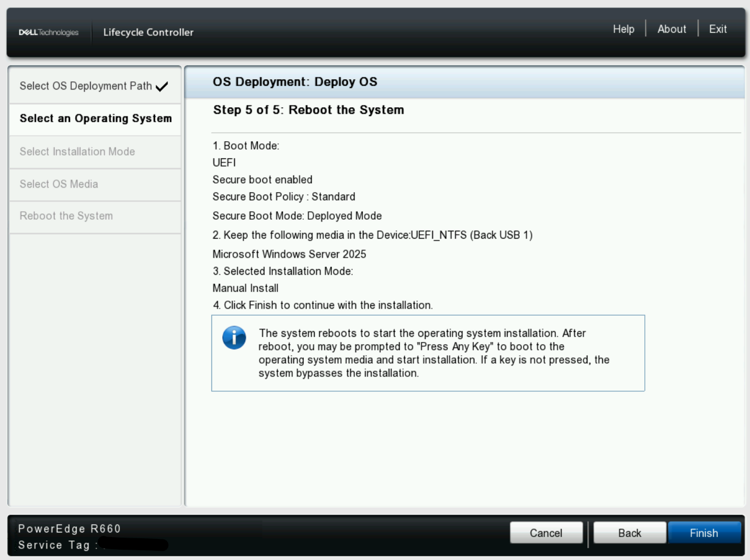Screen dimensions: 750x560
Task: Click the Finish button to reboot
Action: [x=704, y=533]
